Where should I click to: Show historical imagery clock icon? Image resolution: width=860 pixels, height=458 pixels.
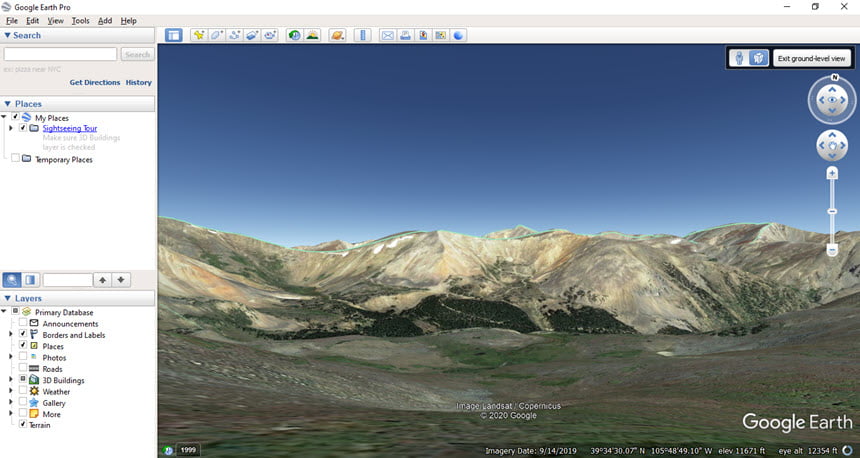[x=295, y=36]
